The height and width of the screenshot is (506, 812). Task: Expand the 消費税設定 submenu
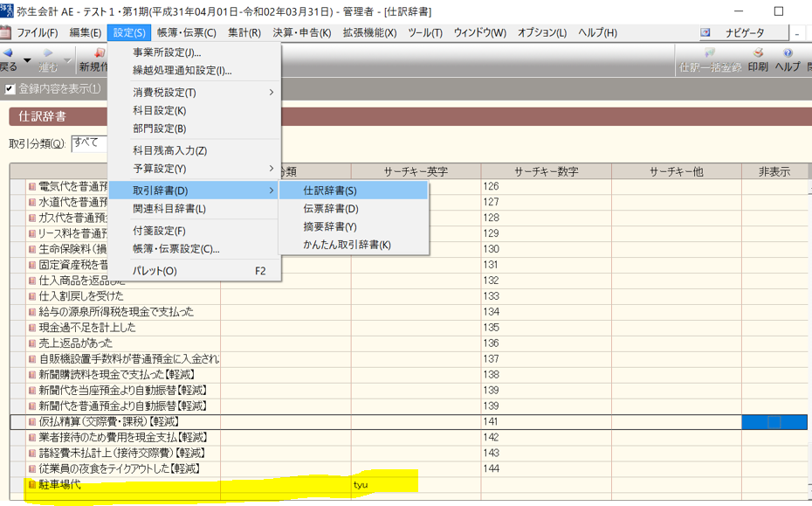tap(202, 93)
